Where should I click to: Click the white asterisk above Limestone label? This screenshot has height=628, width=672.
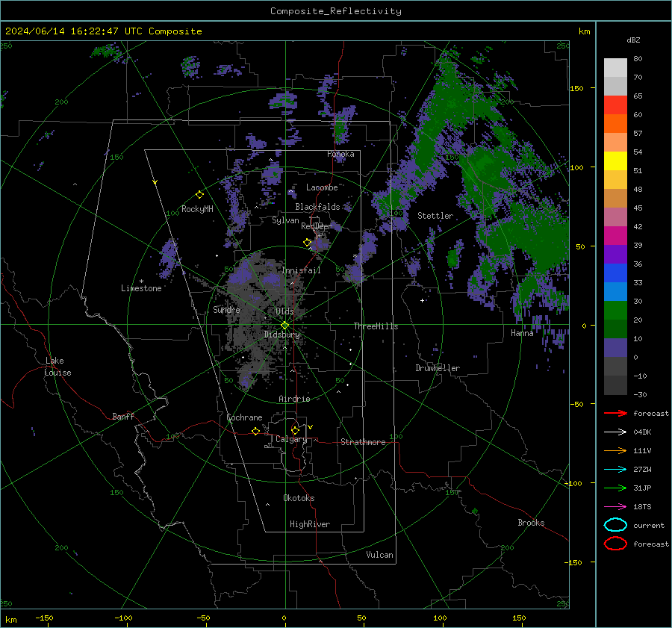[x=141, y=282]
